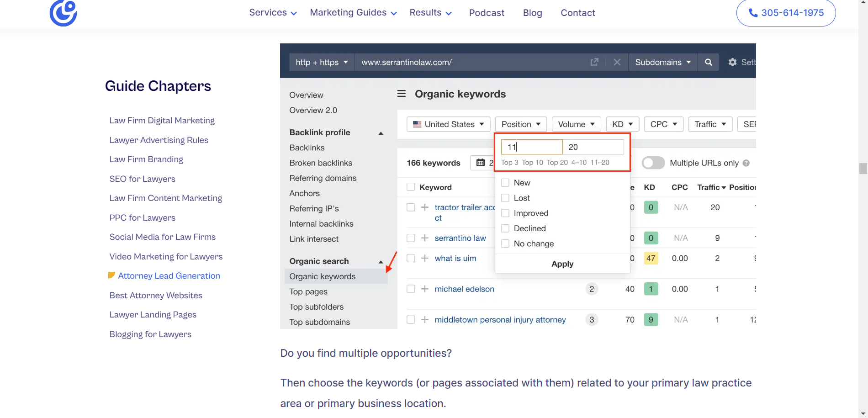Click plus icon beside michael edelson
This screenshot has width=868, height=418.
[425, 289]
